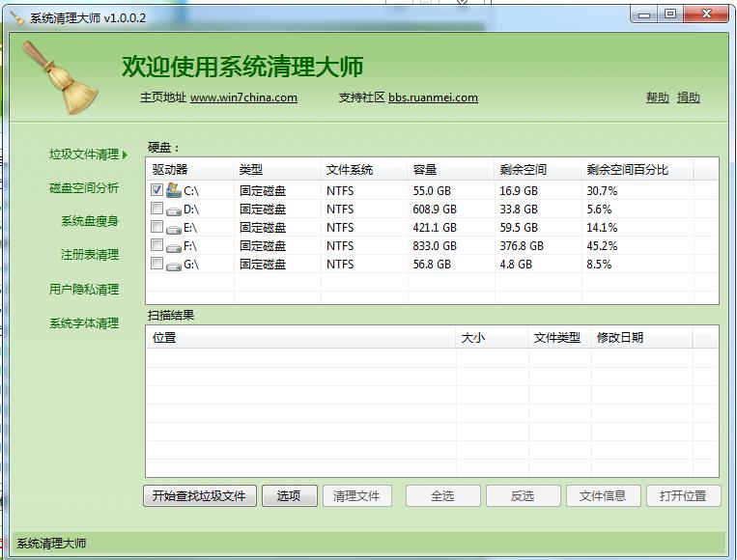This screenshot has height=560, width=737.
Task: Click the 剩余空间百分比 column header
Action: [638, 169]
